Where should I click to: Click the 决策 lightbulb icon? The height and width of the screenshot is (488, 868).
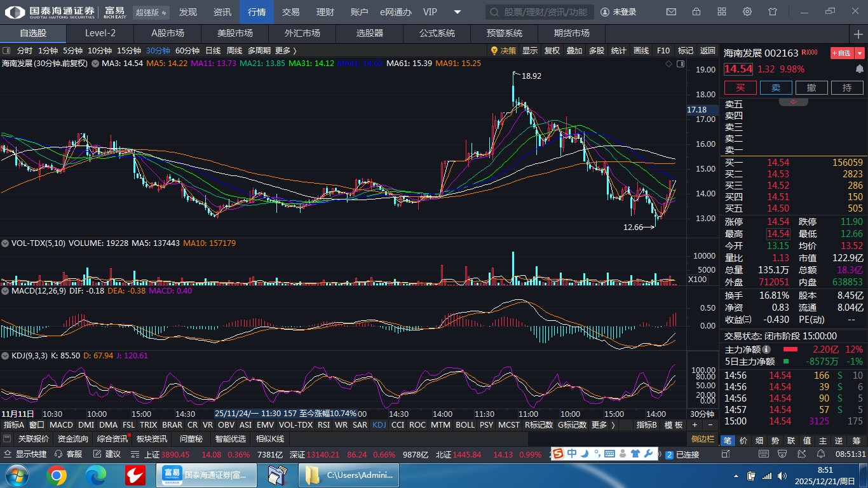click(x=494, y=51)
